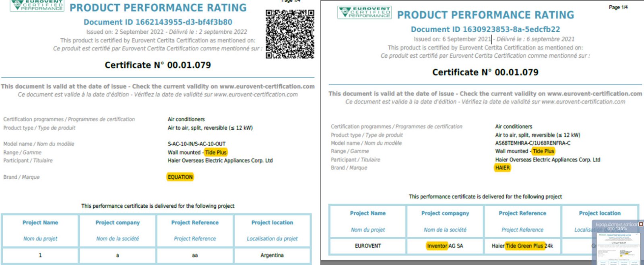The image size is (644, 265).
Task: Click Eurovent Certified logo in left document
Action: tap(37, 5)
